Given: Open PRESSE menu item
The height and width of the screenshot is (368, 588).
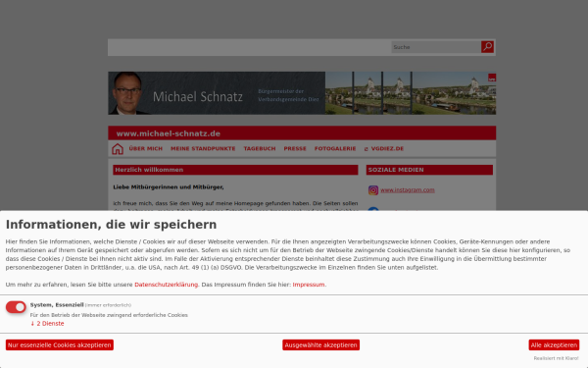Looking at the screenshot, I should tap(295, 149).
